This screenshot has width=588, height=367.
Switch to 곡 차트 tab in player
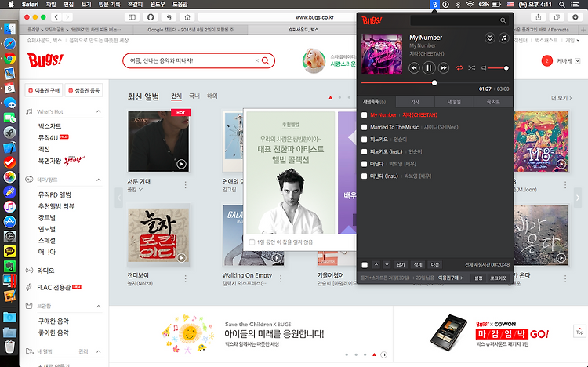pos(493,102)
